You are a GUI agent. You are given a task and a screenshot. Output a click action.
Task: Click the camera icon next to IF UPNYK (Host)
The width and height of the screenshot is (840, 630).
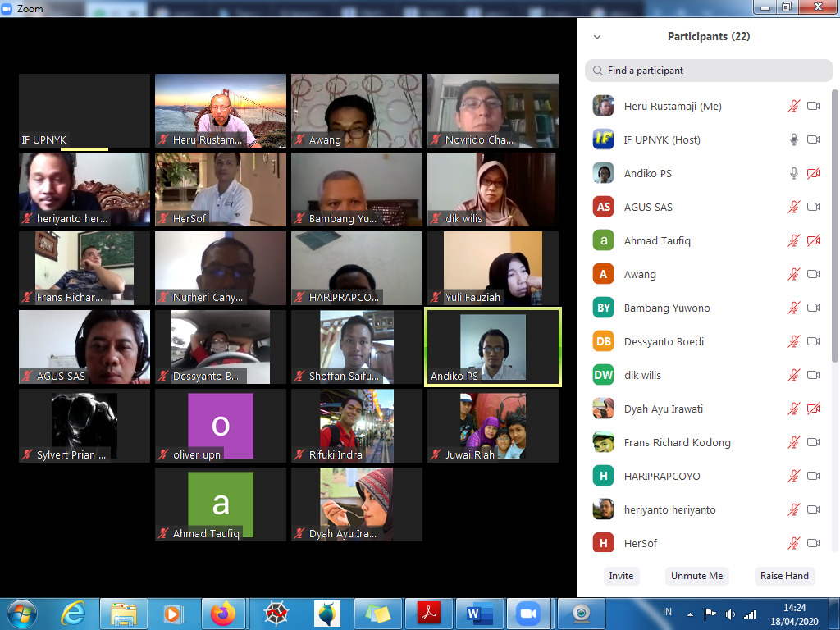tap(814, 139)
